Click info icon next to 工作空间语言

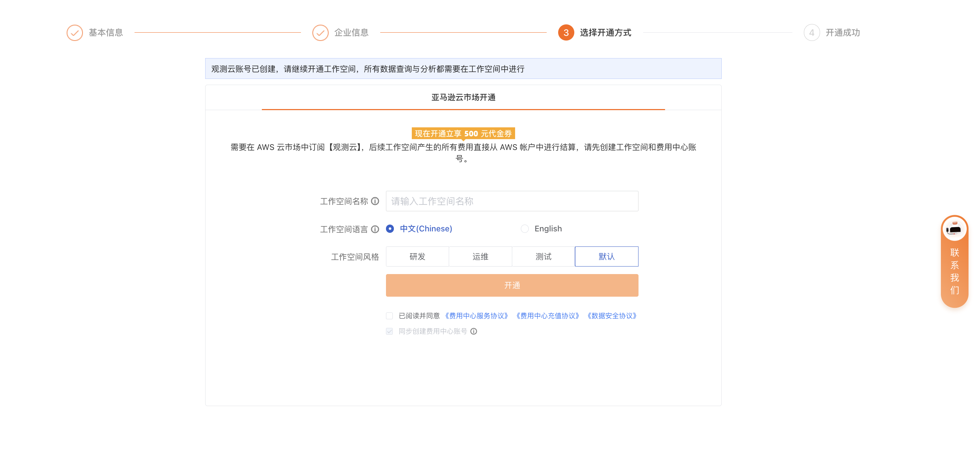point(375,229)
